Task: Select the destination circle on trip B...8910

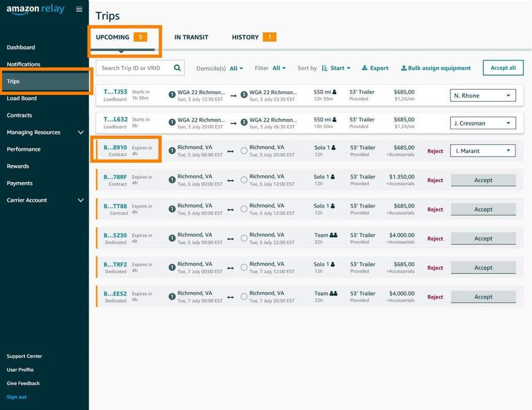Action: point(244,151)
